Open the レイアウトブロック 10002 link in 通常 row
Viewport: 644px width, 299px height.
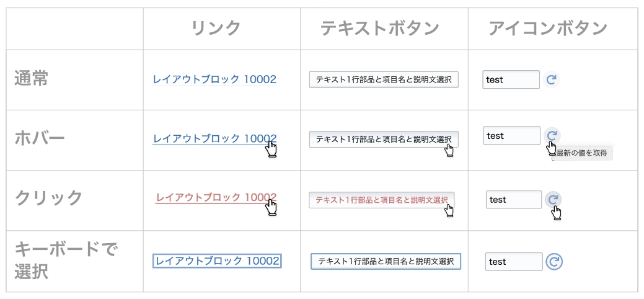tap(214, 79)
